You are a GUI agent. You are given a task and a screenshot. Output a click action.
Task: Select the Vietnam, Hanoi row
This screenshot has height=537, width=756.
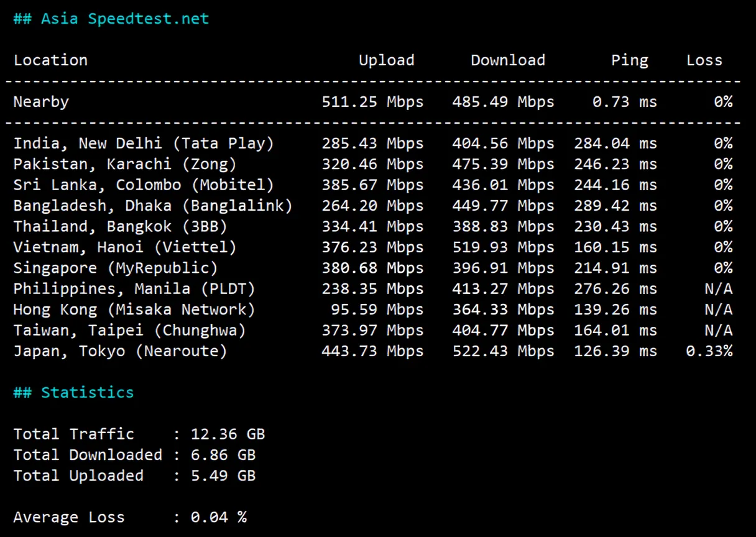124,247
